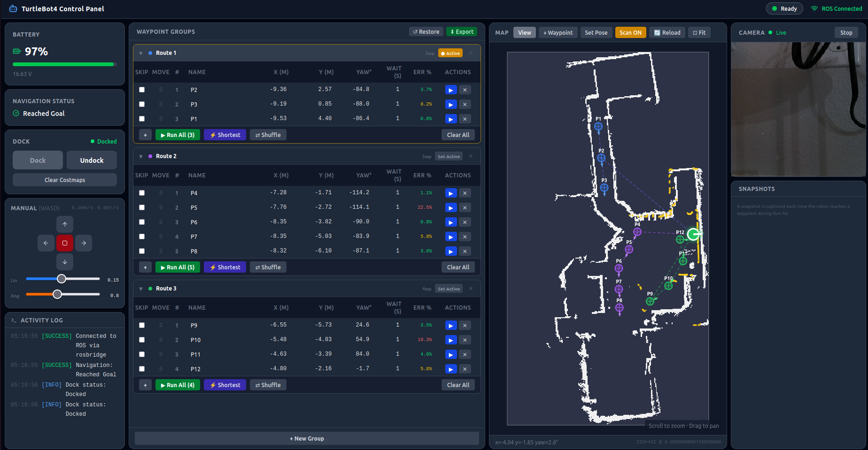
Task: Optimize Route 2 with Shortest
Action: (x=225, y=267)
